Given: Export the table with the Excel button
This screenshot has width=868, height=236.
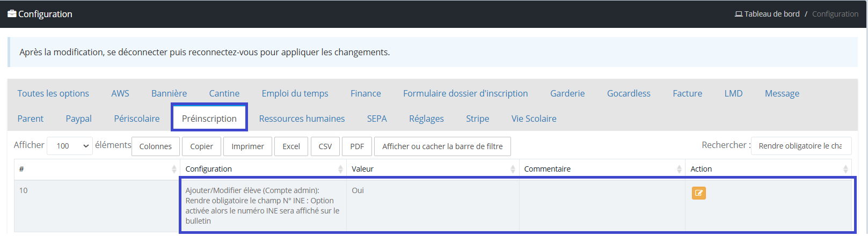Looking at the screenshot, I should [x=291, y=146].
